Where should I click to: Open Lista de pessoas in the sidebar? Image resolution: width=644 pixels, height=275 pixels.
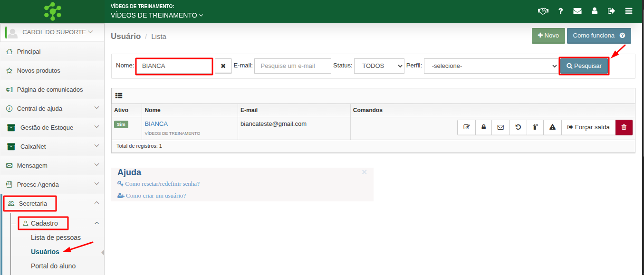56,237
